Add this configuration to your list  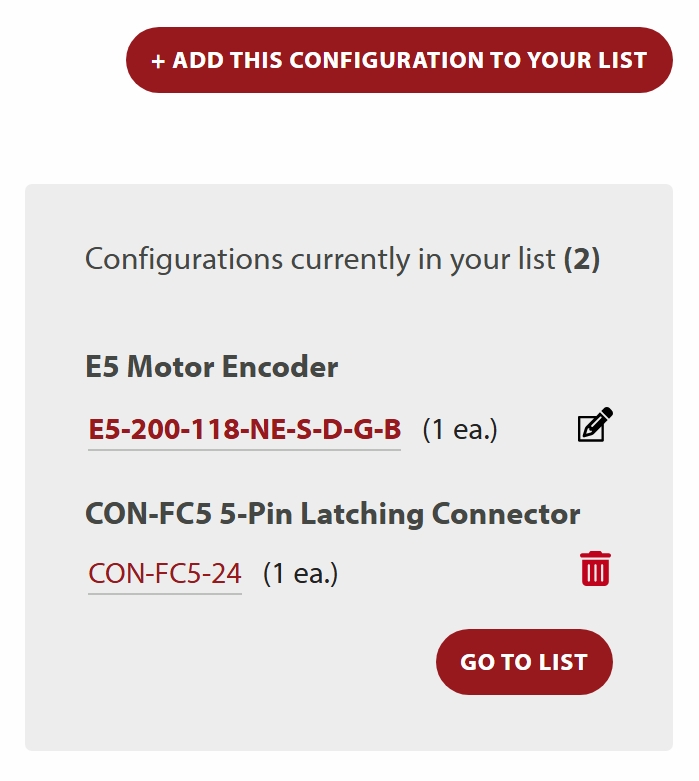click(x=399, y=60)
